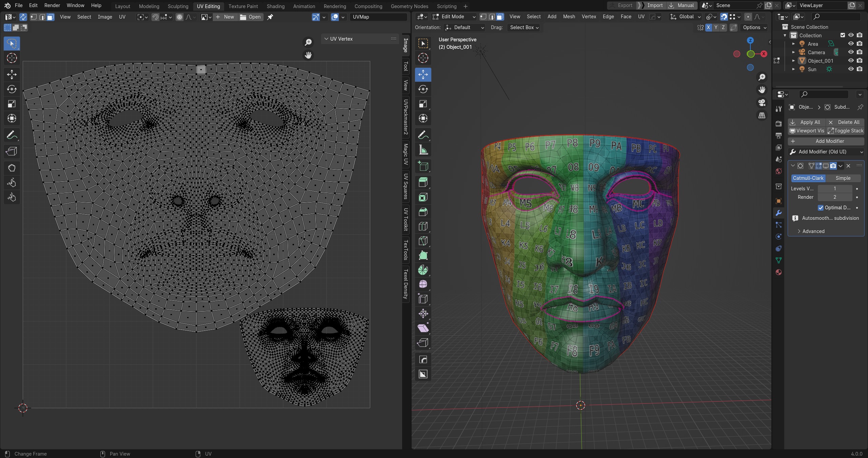Activate the Loop Cut tool

click(x=423, y=226)
